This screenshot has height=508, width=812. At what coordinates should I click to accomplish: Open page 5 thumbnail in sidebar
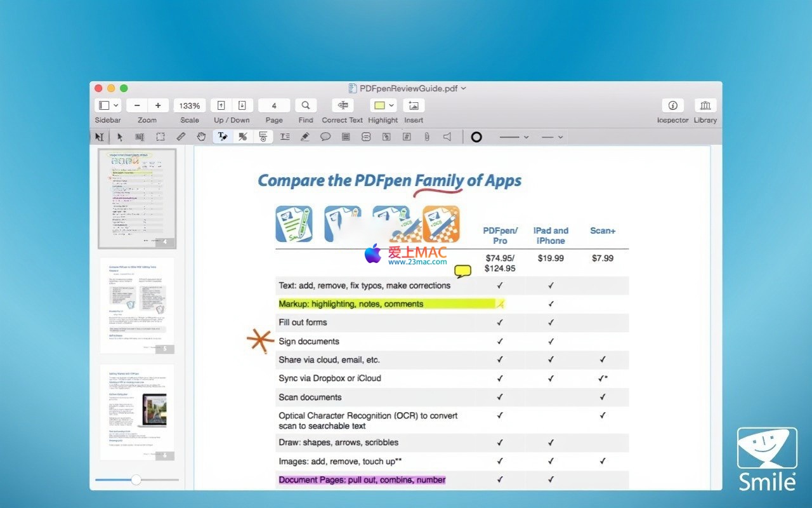(x=136, y=305)
